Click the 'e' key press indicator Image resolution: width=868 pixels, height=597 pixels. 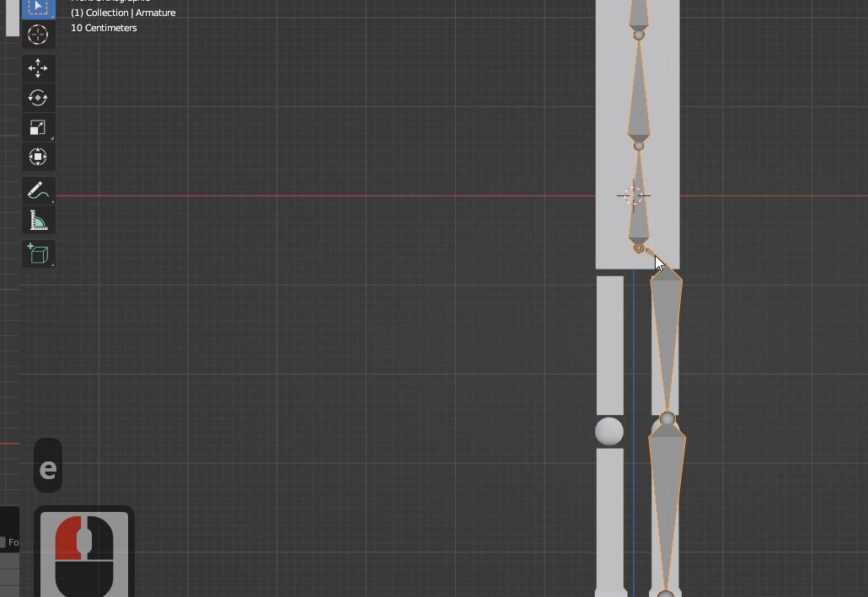pos(48,466)
